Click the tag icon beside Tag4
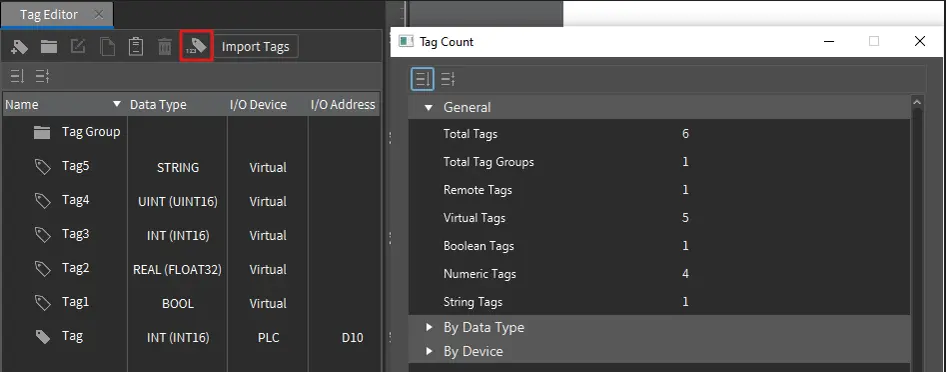 (42, 201)
